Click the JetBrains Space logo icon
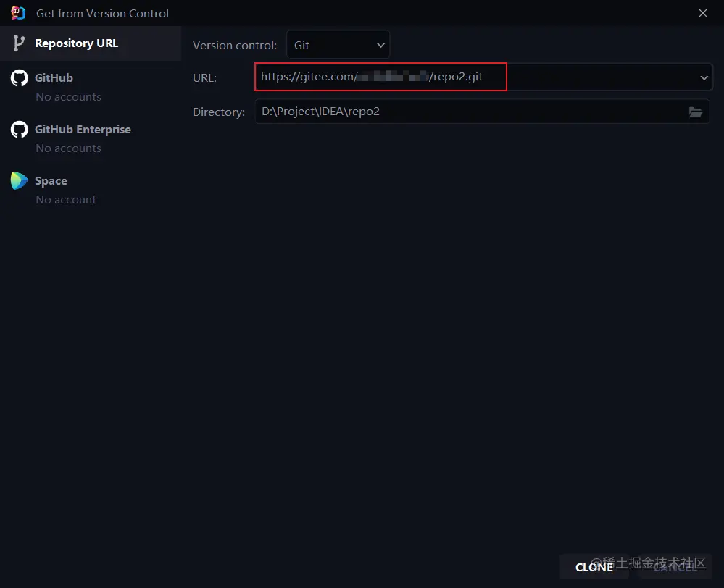This screenshot has height=588, width=724. point(20,181)
